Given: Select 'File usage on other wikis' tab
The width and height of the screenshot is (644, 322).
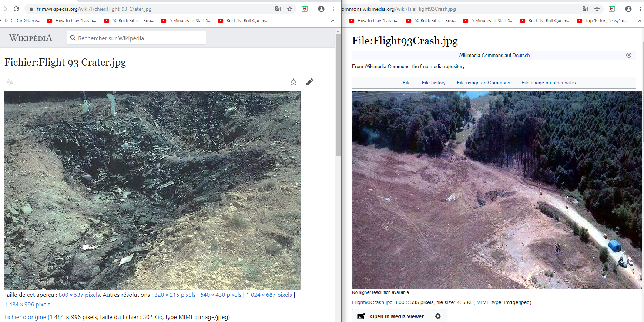Looking at the screenshot, I should tap(549, 83).
